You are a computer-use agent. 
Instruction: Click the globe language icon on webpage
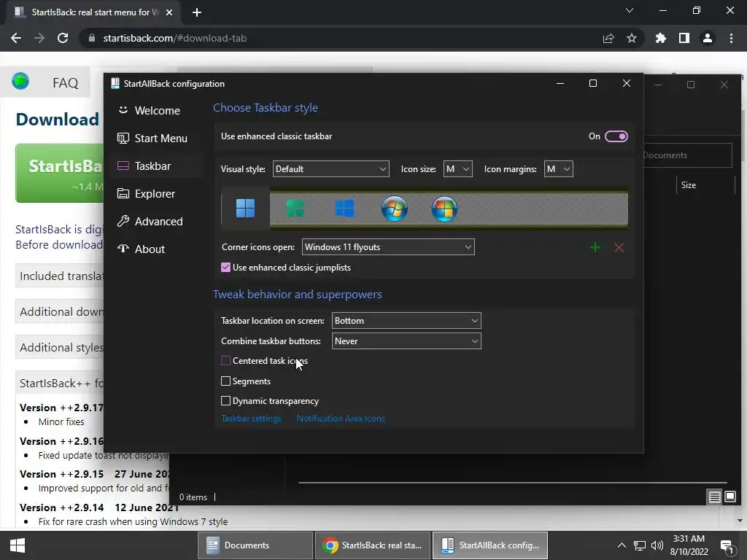tap(20, 82)
